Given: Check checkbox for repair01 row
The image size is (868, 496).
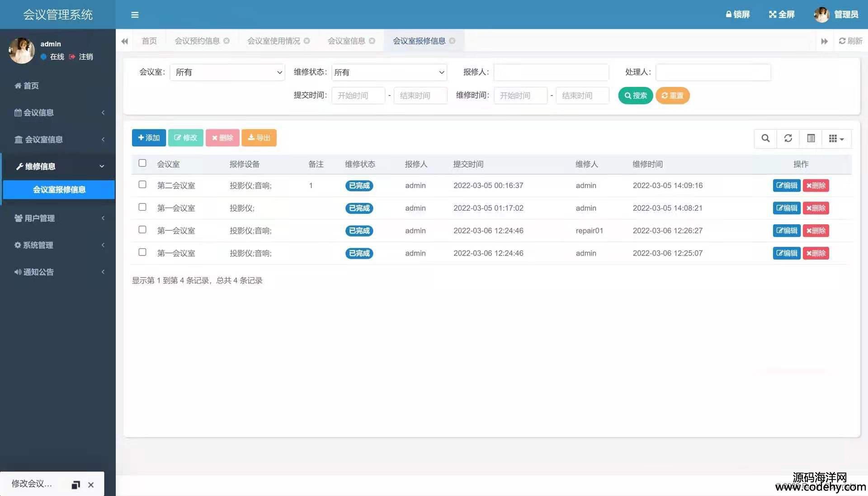Looking at the screenshot, I should point(142,230).
